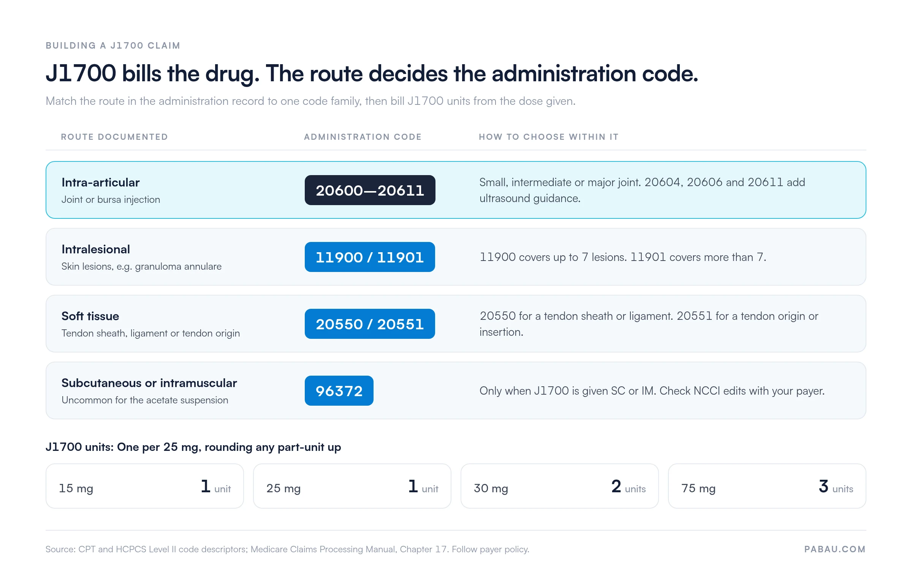The image size is (912, 588).
Task: Click the 11900 / 11901 code badge
Action: pos(370,257)
